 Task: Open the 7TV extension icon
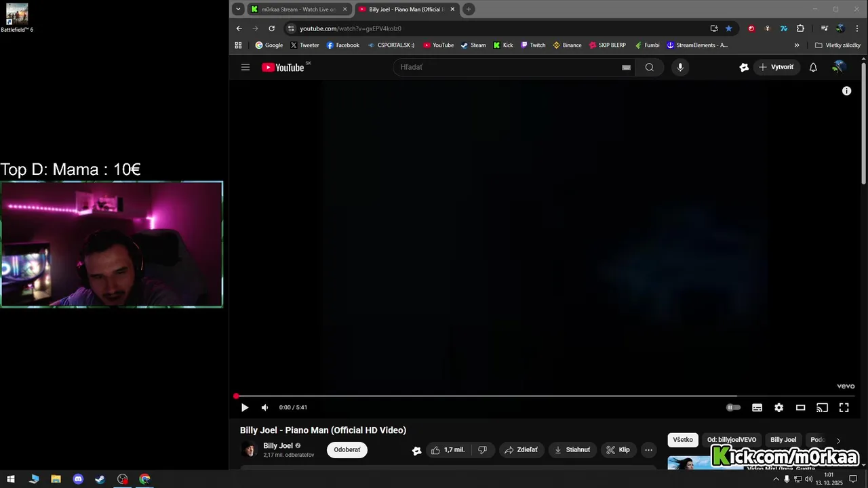[784, 28]
